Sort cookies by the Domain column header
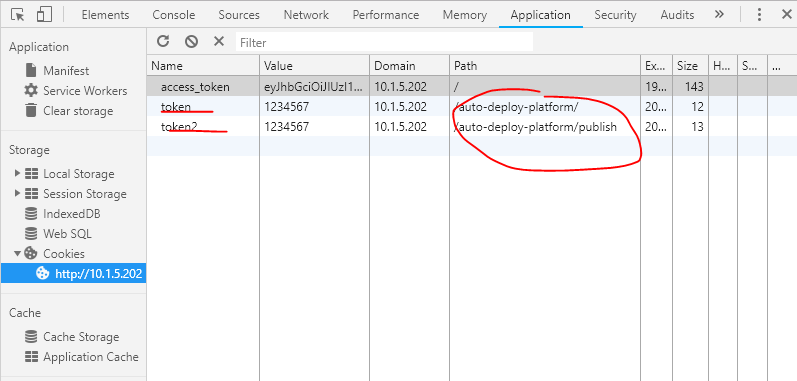This screenshot has width=797, height=381. [410, 66]
